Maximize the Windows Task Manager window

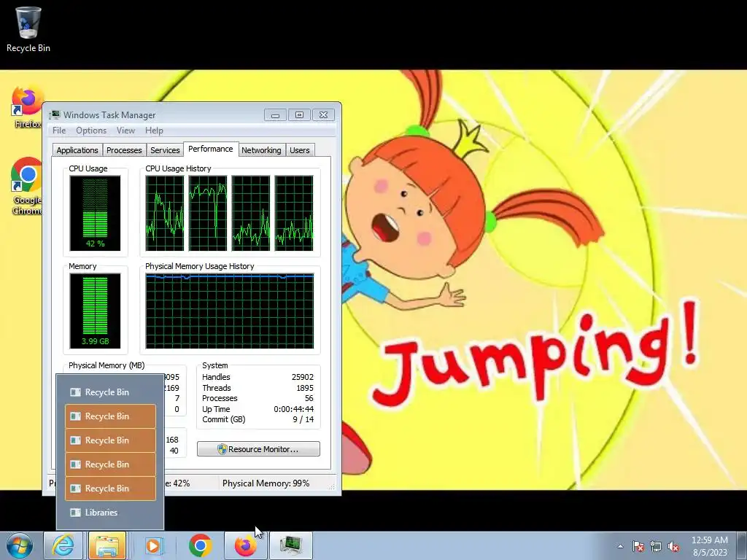[299, 114]
